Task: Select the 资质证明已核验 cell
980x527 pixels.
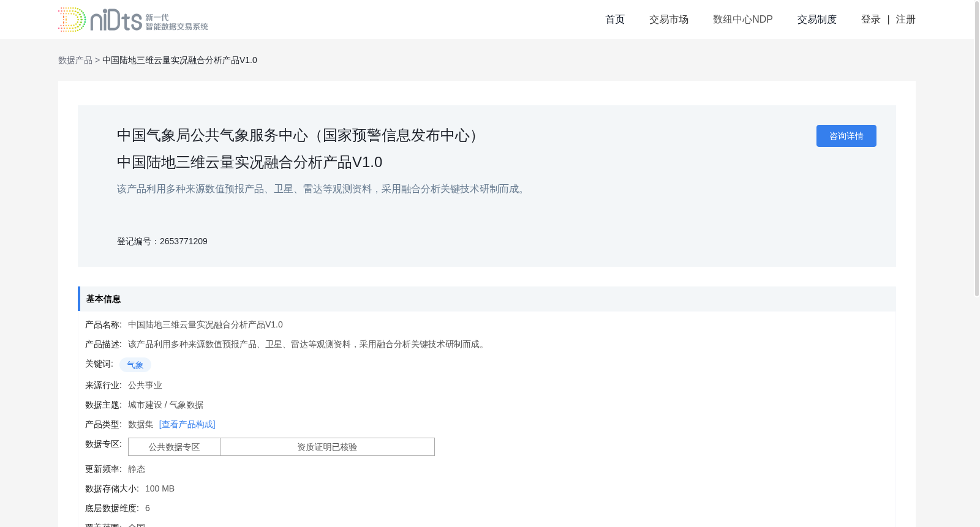Action: coord(327,447)
